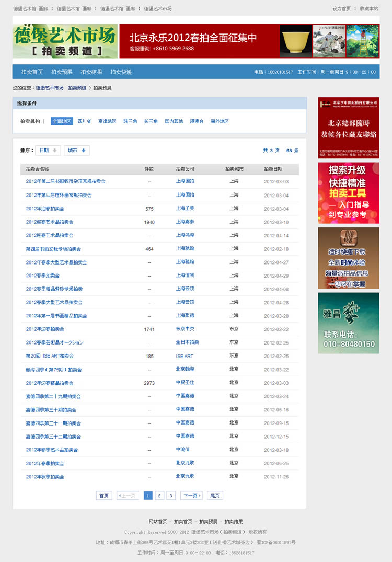Image resolution: width=392 pixels, height=562 pixels.
Task: Sort the list by 日期
Action: coord(48,151)
